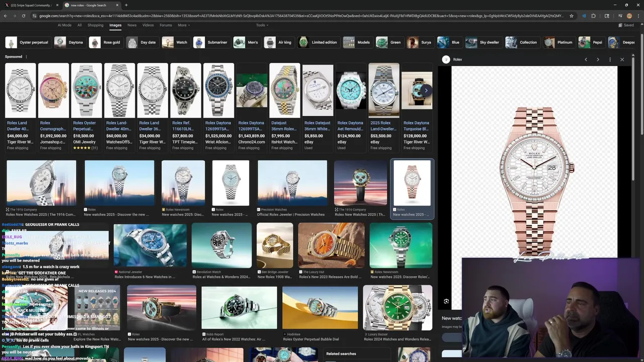This screenshot has height=362, width=644.
Task: Advance the sponsored carousel with the arrow
Action: 426,90
